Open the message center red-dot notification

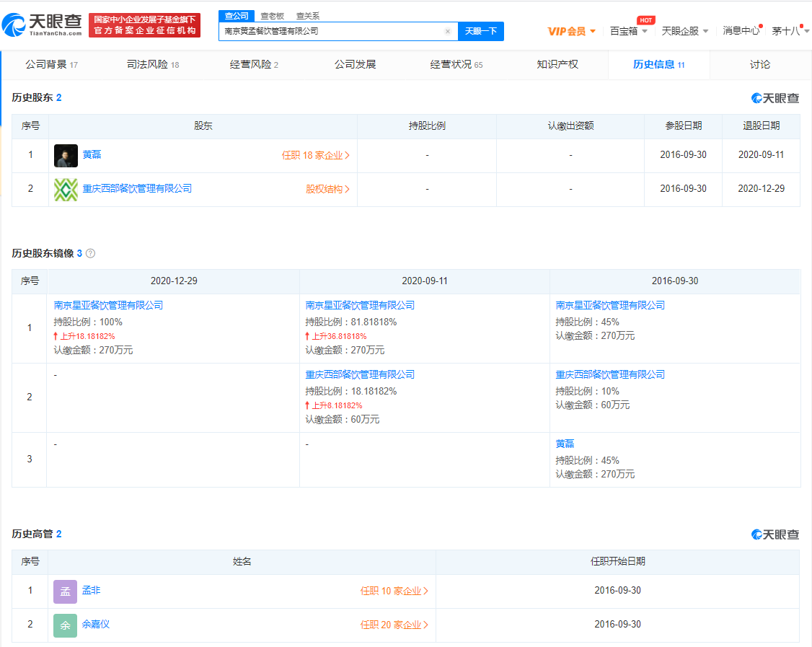(761, 26)
